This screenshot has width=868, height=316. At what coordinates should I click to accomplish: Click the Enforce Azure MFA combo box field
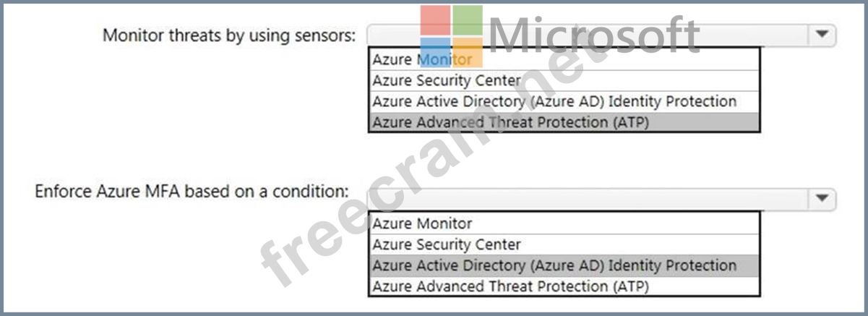[601, 199]
